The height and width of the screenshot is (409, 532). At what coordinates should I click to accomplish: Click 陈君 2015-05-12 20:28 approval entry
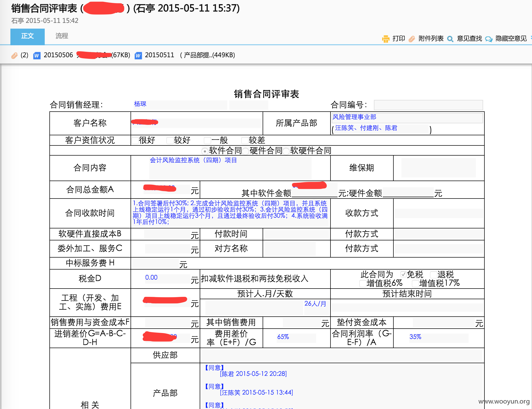click(x=253, y=374)
